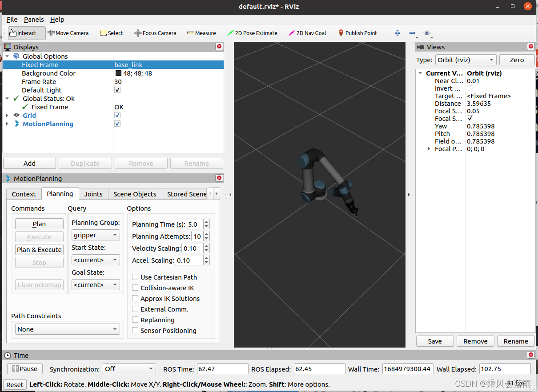
Task: Select the Interact tool
Action: pos(25,33)
